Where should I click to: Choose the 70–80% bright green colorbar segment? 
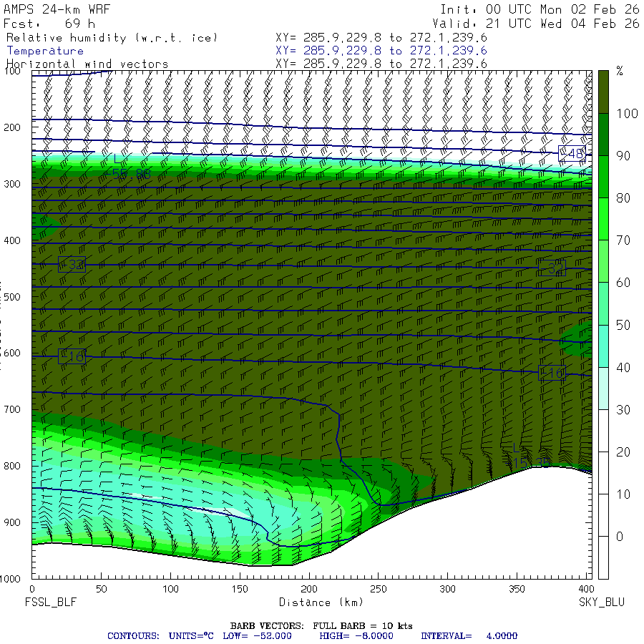(603, 219)
